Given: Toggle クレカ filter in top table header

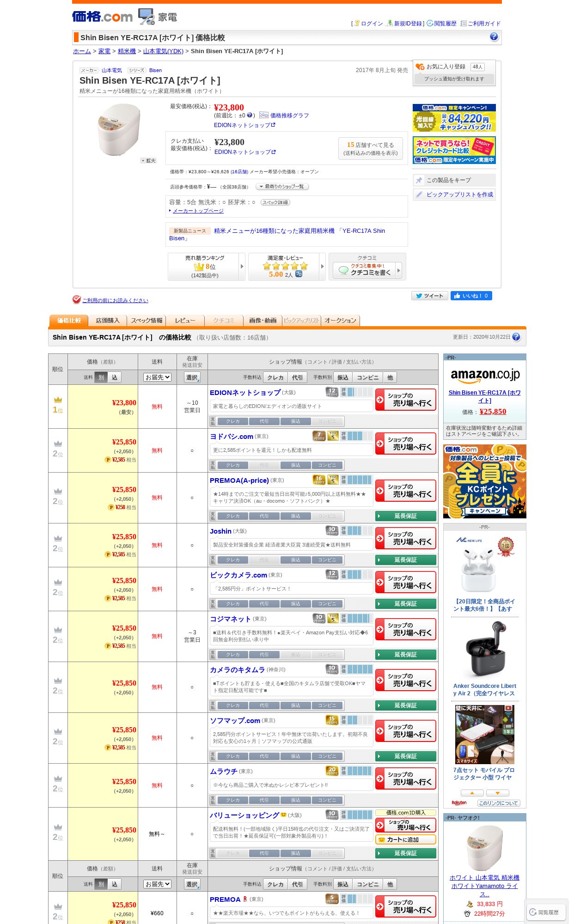Looking at the screenshot, I should coord(275,377).
